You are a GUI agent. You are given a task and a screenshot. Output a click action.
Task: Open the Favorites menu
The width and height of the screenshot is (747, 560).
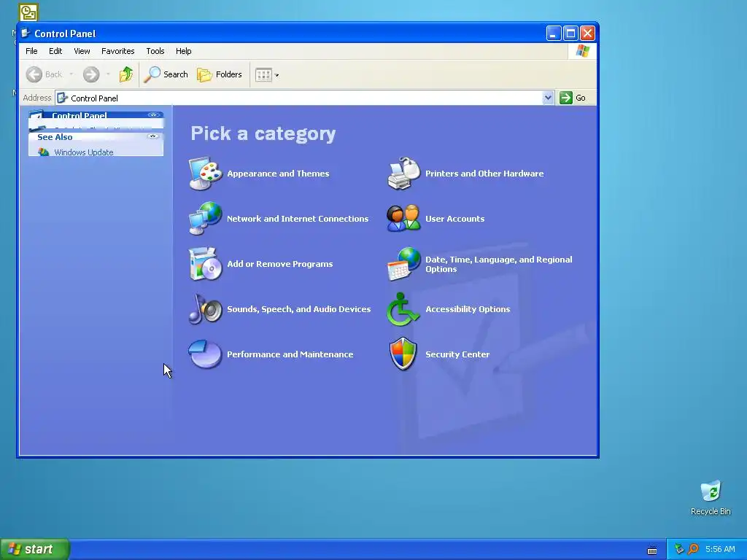[x=117, y=51]
